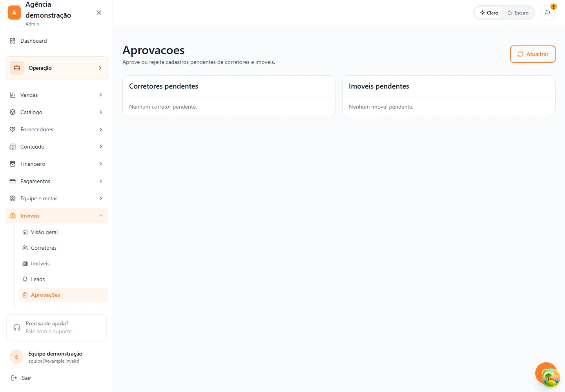
Task: Collapse the Imóveis menu chevron
Action: (x=101, y=216)
